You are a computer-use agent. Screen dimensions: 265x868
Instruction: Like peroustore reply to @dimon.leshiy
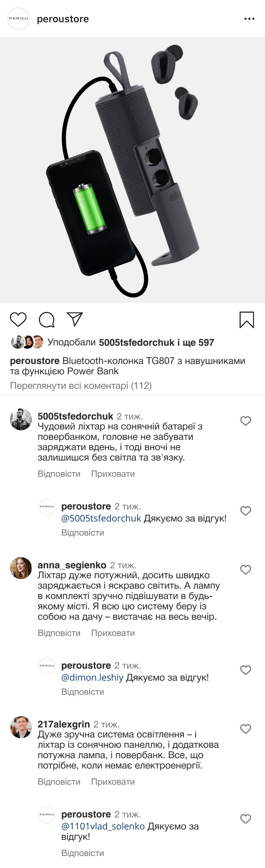click(x=246, y=670)
